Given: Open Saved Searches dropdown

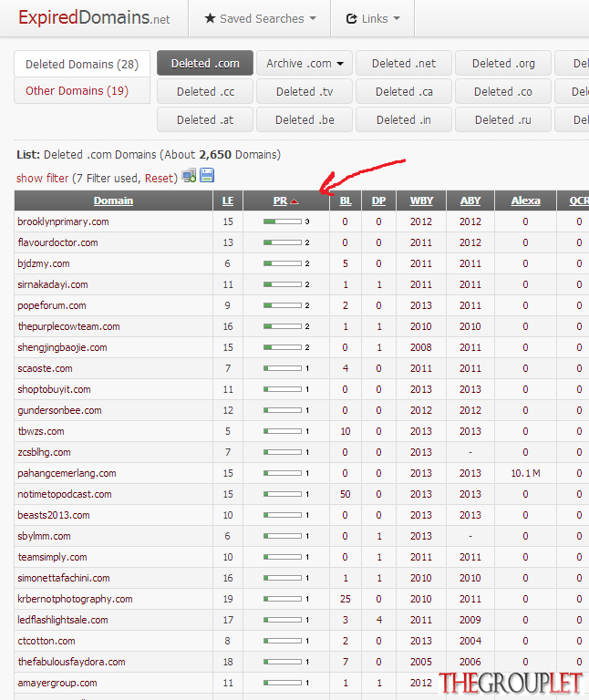Looking at the screenshot, I should [260, 18].
